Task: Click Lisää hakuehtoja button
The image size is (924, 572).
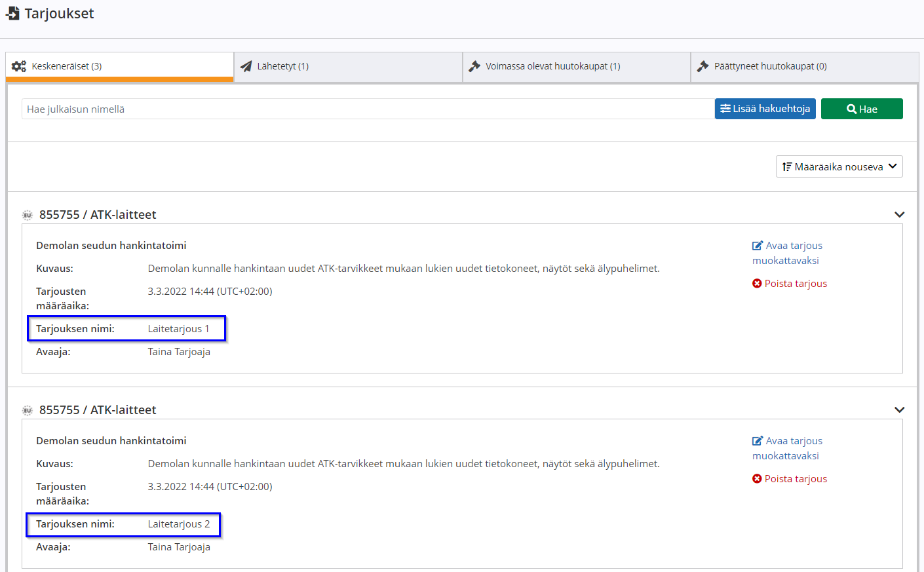Action: [765, 109]
